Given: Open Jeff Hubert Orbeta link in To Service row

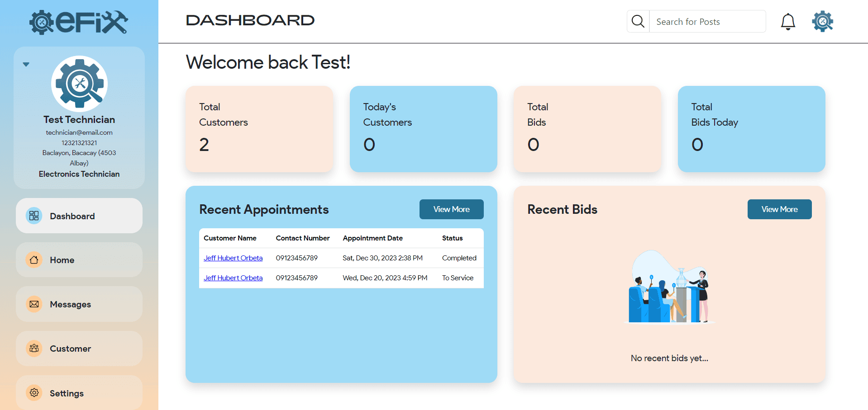Looking at the screenshot, I should [233, 278].
